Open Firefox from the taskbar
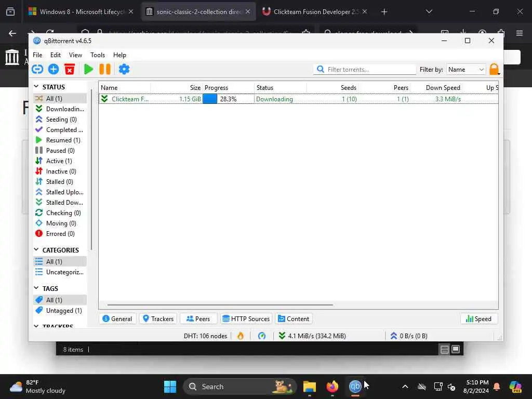 click(x=332, y=387)
